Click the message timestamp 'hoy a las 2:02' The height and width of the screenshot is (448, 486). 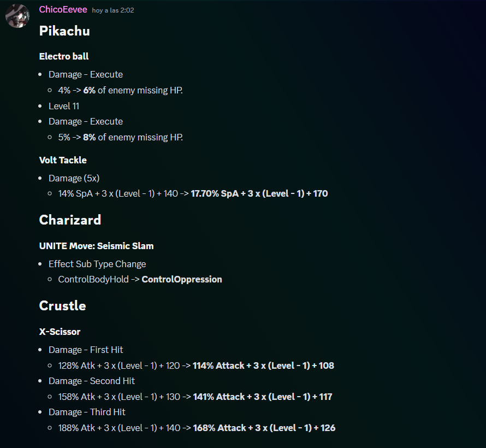click(x=113, y=10)
